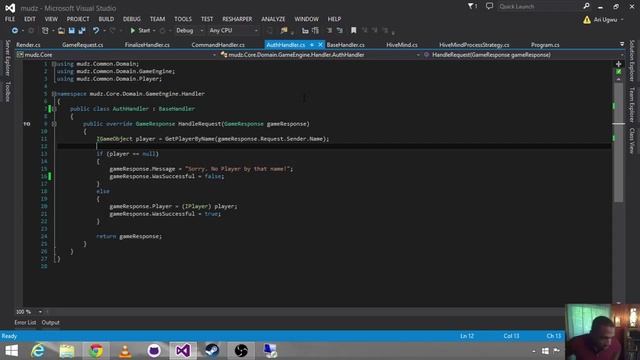Collapse the AuthHandler class outlining block
Viewport: 640px width, 360px height.
click(x=54, y=109)
